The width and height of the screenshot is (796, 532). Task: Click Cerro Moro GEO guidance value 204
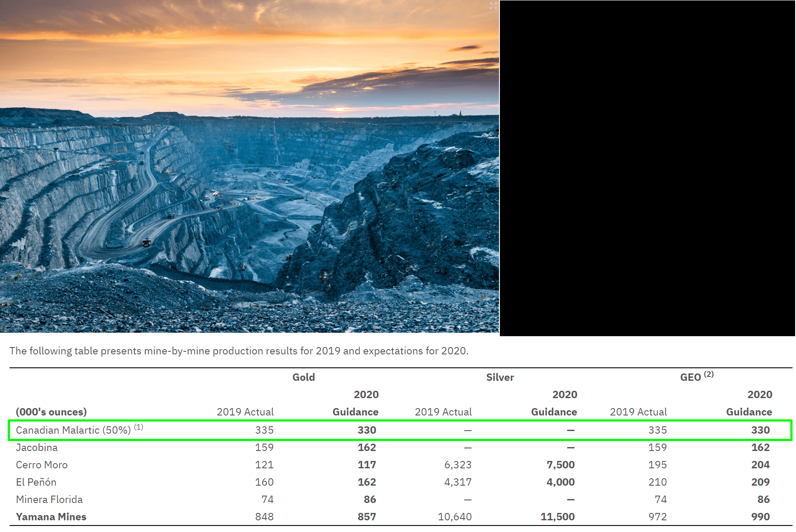[760, 465]
